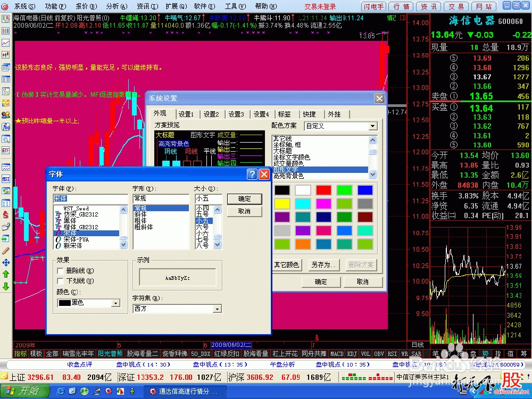Click the program logo icon left of 系统 menu

(5, 6)
